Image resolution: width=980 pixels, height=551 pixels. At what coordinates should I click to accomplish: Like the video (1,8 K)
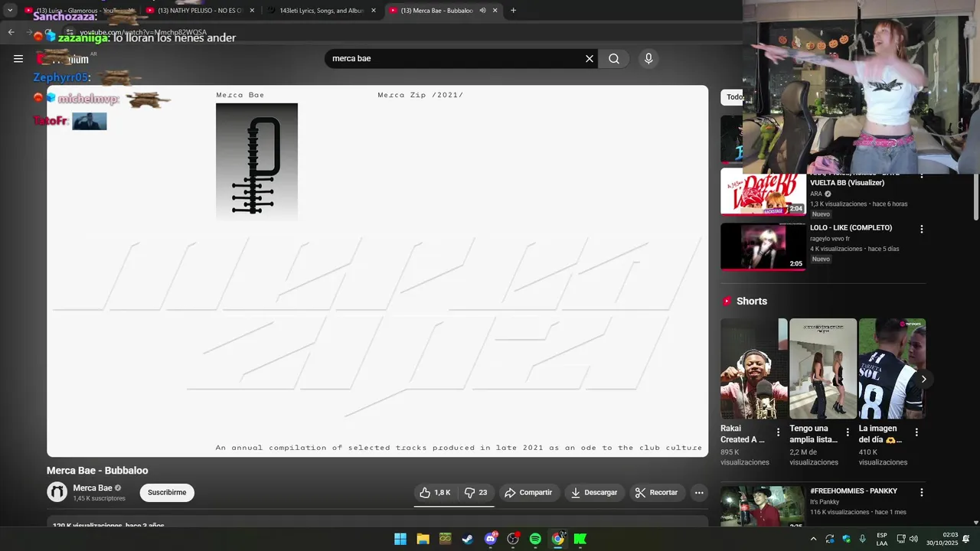point(435,493)
